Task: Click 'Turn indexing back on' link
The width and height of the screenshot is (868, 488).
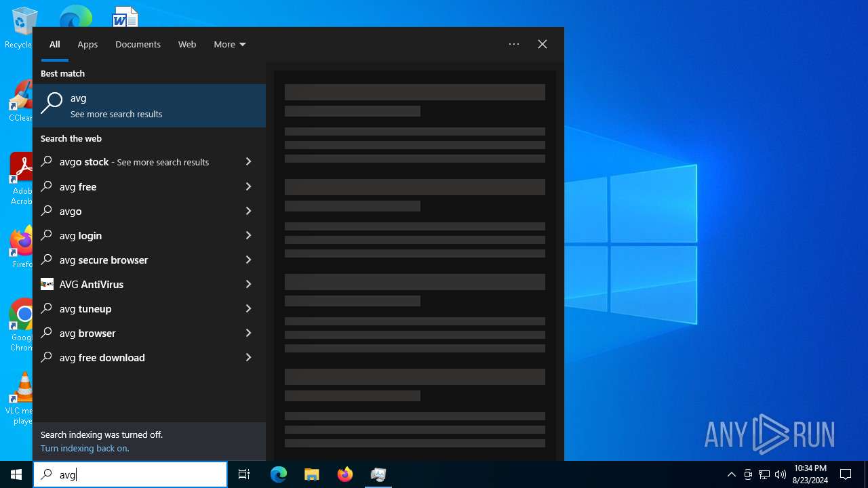Action: 85,449
